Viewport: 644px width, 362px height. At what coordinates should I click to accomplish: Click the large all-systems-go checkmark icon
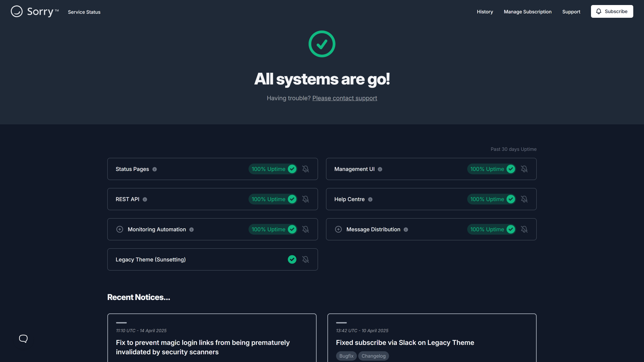[322, 44]
